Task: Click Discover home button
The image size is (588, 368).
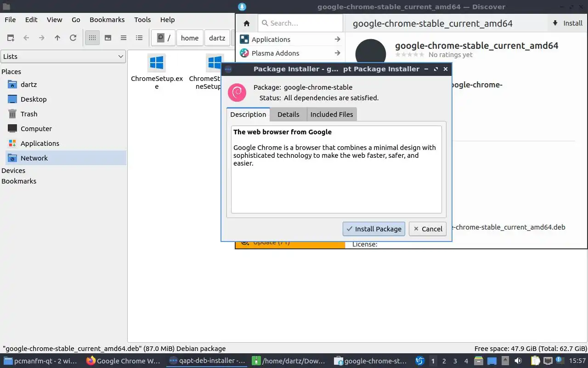Action: pyautogui.click(x=247, y=23)
